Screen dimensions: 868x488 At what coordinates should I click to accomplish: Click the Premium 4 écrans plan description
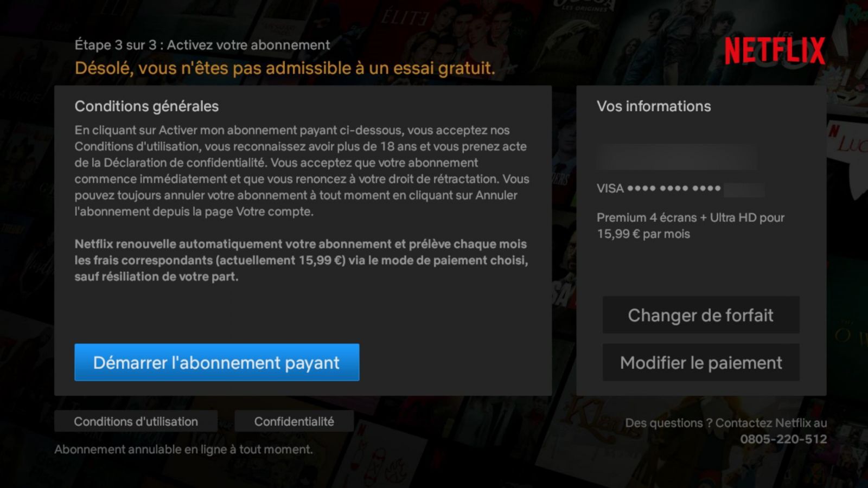[691, 226]
